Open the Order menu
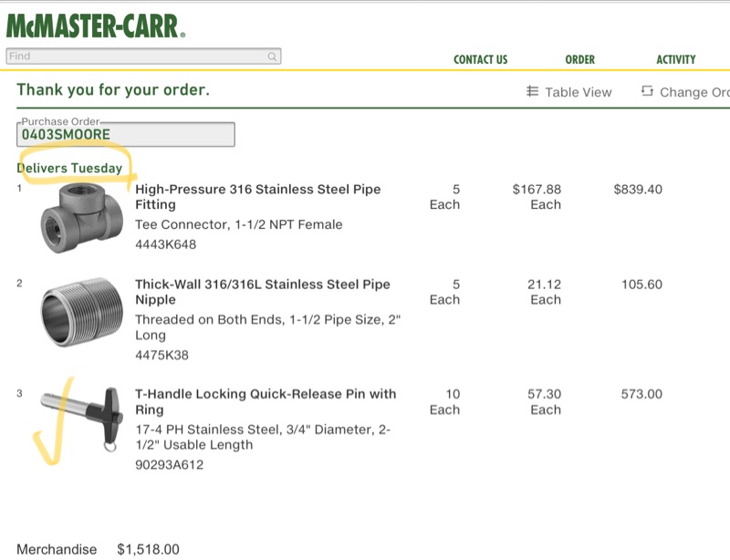The width and height of the screenshot is (730, 560). pos(579,59)
